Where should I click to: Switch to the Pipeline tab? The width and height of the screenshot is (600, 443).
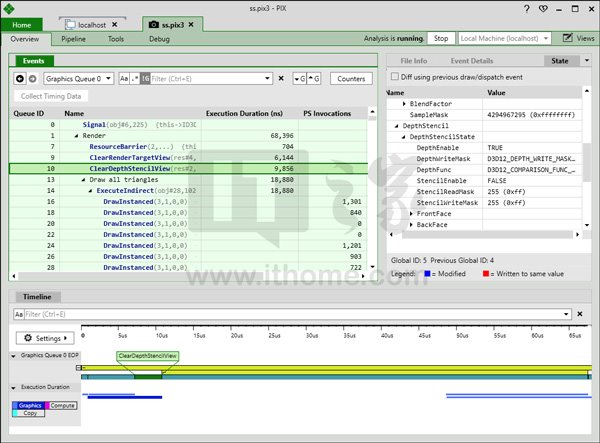pos(73,39)
